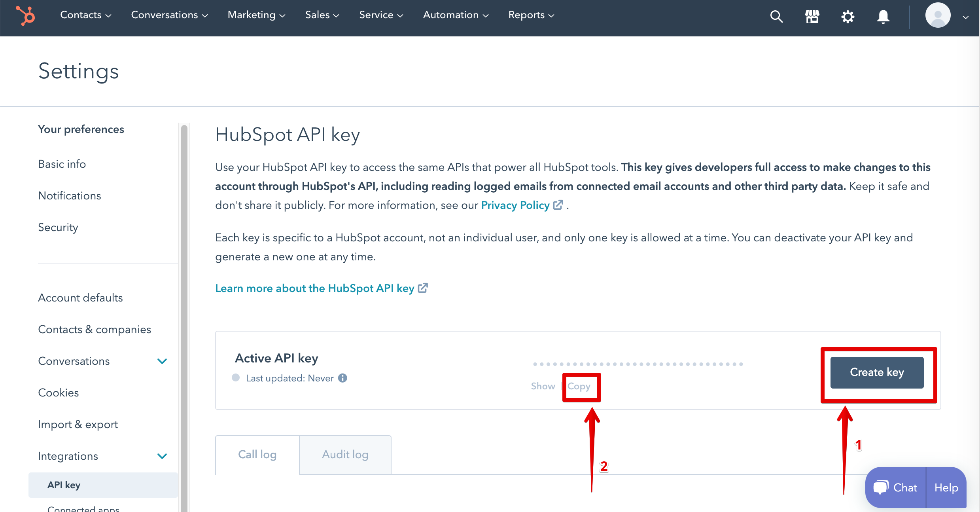The width and height of the screenshot is (980, 512).
Task: Click the external link icon on Privacy Policy
Action: [x=558, y=205]
